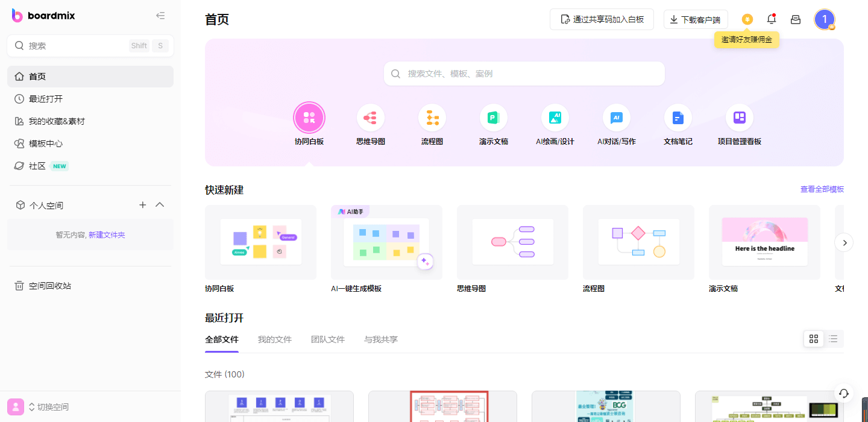Open 最近打开 in the sidebar
868x422 pixels.
pos(90,99)
